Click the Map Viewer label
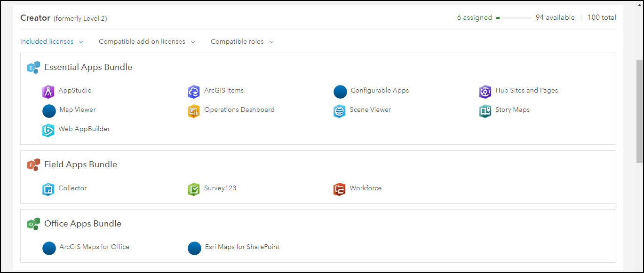644x273 pixels. (78, 110)
